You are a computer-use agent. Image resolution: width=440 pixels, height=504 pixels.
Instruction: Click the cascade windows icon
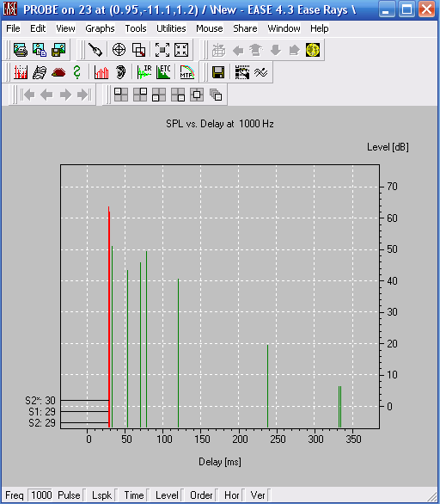coord(216,95)
